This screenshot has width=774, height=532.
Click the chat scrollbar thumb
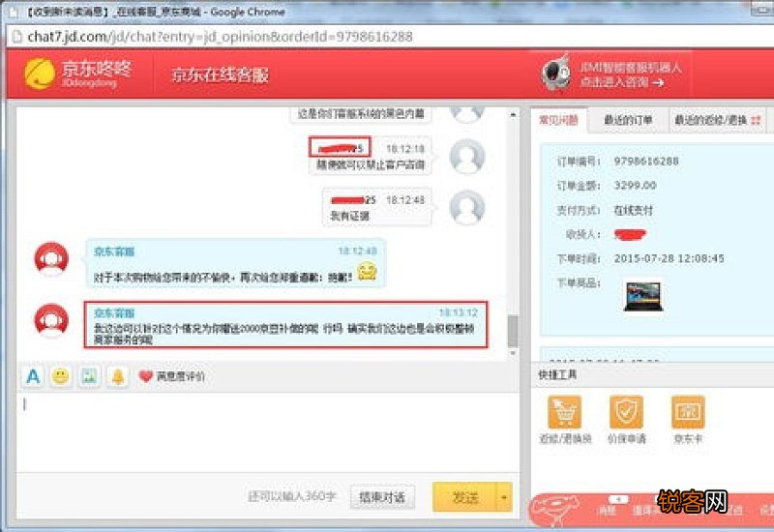513,331
